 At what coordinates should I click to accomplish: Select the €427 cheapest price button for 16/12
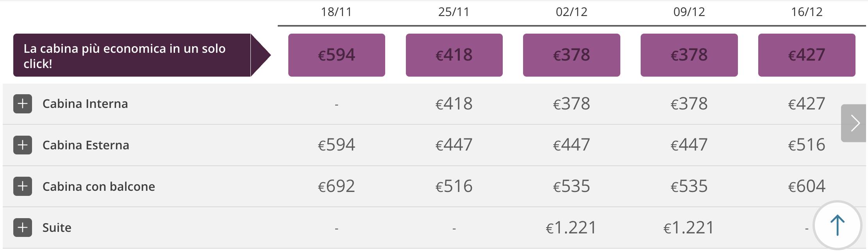tap(806, 54)
